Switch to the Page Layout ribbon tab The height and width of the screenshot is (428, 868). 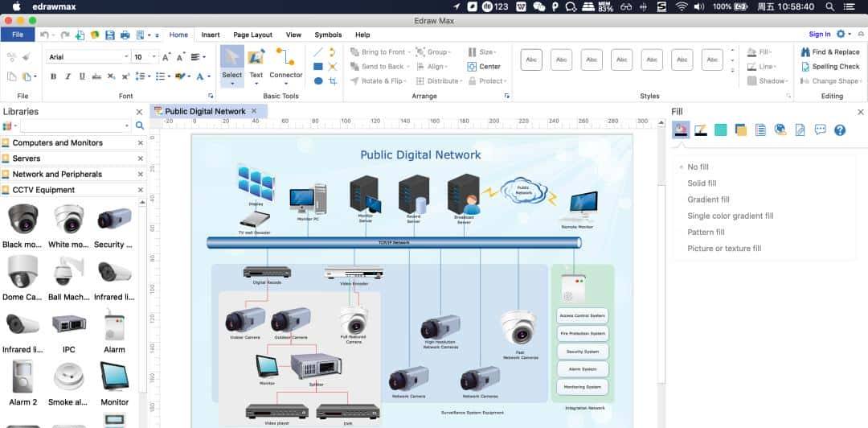click(252, 35)
